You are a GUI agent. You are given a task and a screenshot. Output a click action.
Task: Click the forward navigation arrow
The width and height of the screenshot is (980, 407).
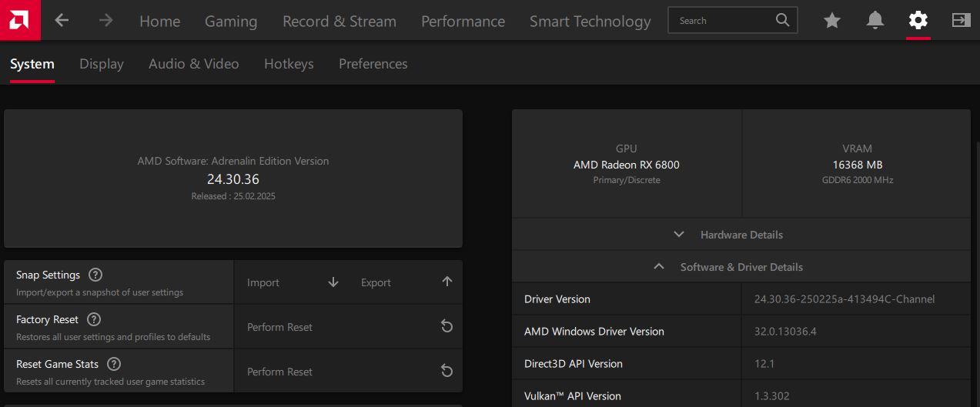click(x=106, y=21)
